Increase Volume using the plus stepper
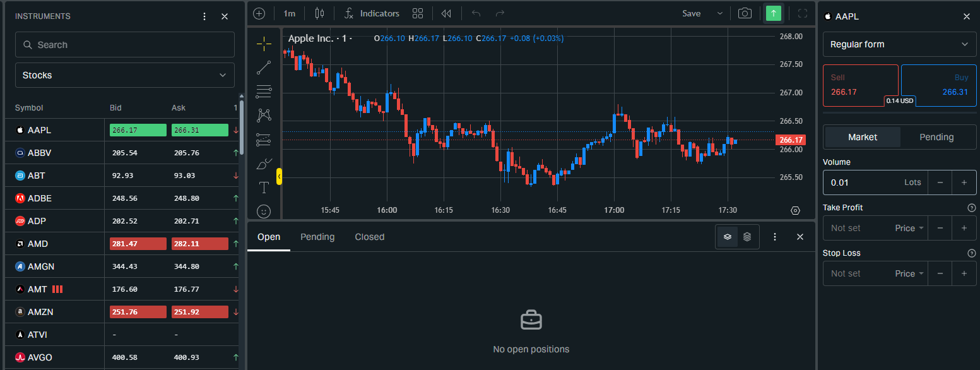The image size is (980, 370). tap(964, 182)
